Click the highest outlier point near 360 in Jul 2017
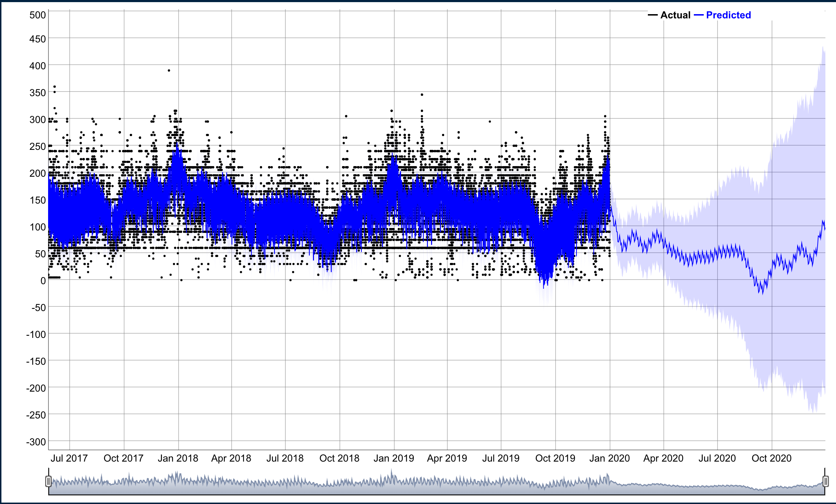This screenshot has height=504, width=836. (54, 87)
